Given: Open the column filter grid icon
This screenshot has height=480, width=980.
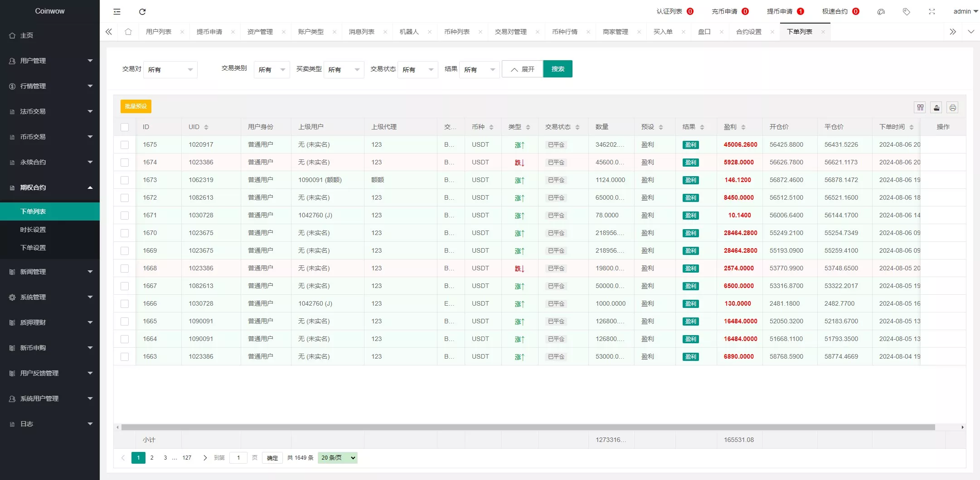Looking at the screenshot, I should click(x=920, y=108).
